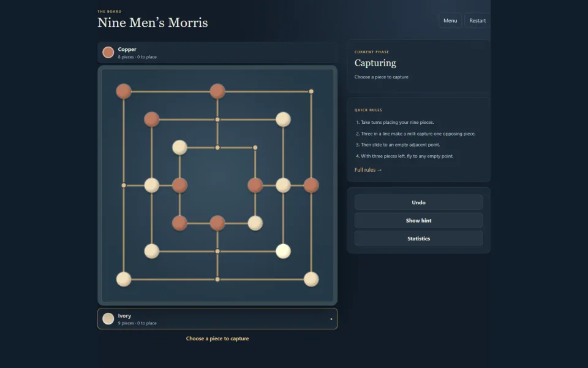Click the Copper player color swatch

(108, 53)
